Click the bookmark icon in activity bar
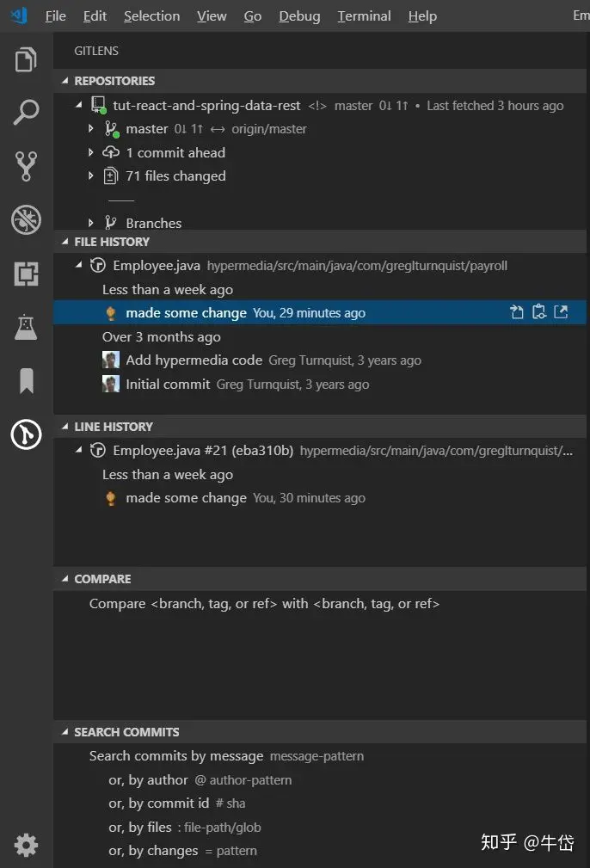The width and height of the screenshot is (590, 868). (26, 380)
